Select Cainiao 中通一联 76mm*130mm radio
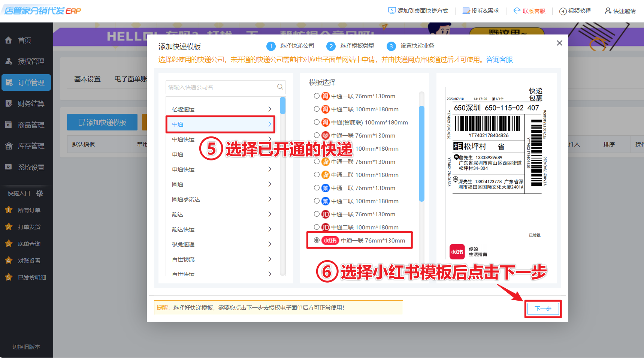 [317, 188]
